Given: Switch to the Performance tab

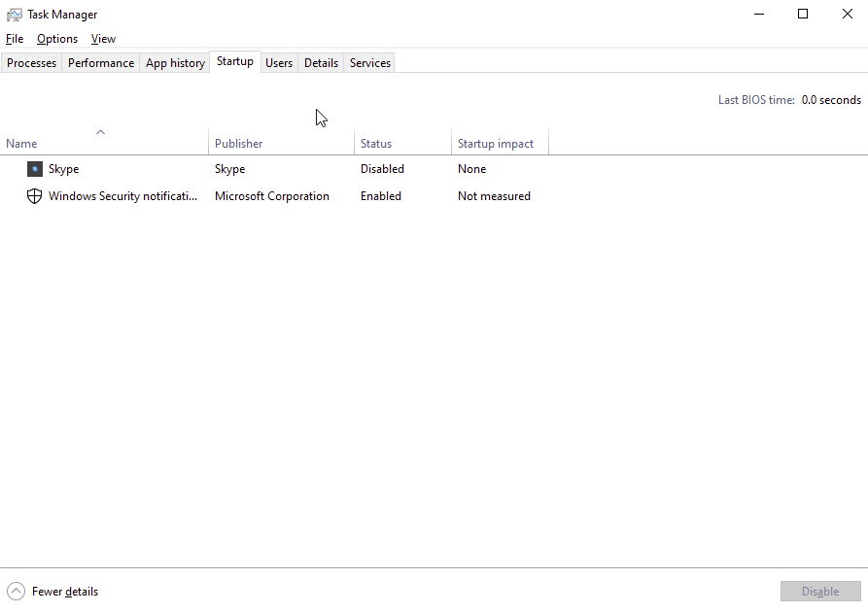Looking at the screenshot, I should (x=101, y=63).
